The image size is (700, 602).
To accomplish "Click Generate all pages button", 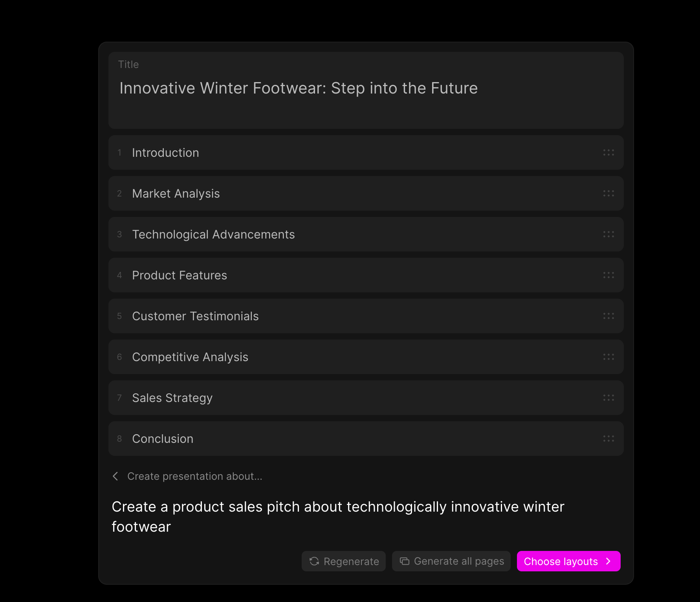I will (x=451, y=561).
